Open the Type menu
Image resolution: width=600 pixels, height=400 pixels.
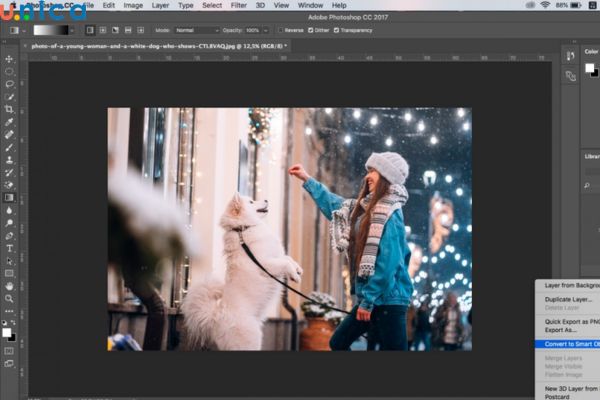point(186,5)
